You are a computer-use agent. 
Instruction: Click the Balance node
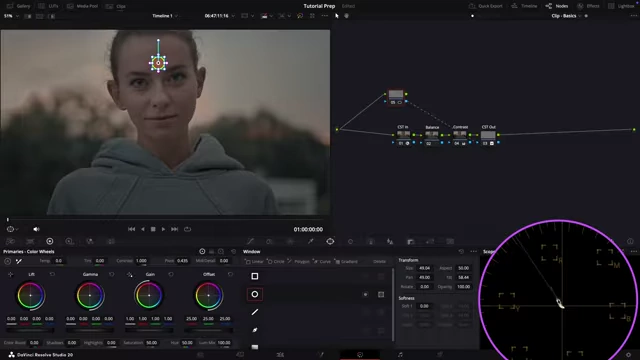click(432, 135)
